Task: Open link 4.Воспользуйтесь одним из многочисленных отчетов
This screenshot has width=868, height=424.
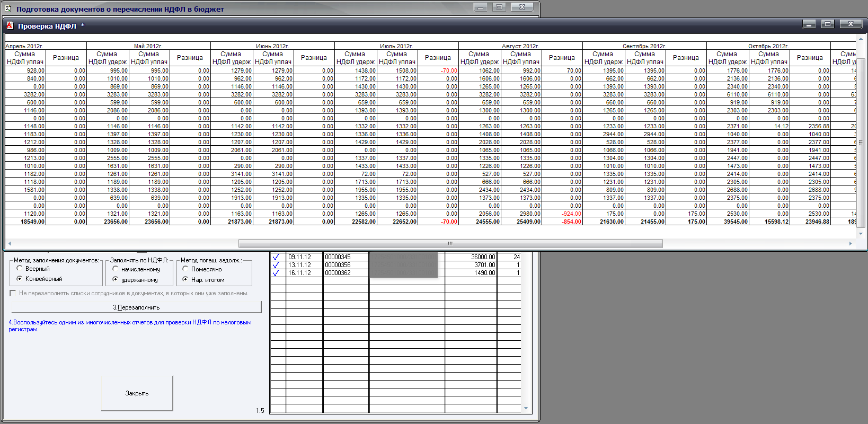Action: click(130, 325)
